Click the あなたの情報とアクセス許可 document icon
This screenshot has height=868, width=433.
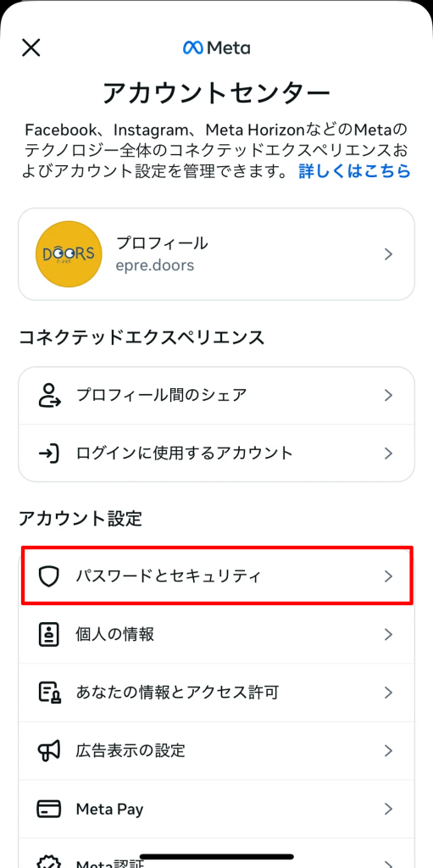click(49, 693)
